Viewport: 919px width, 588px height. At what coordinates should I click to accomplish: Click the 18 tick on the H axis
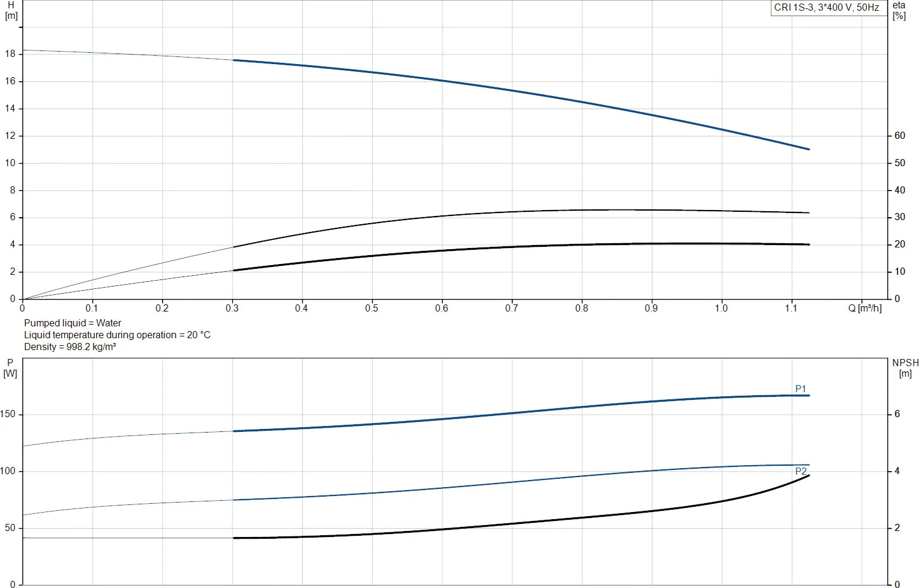coord(9,54)
